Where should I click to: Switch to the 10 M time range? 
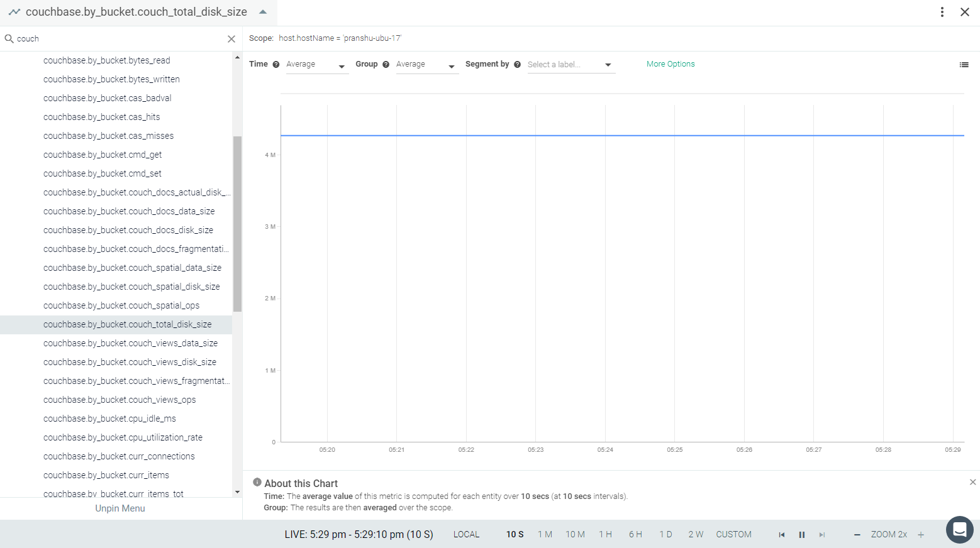575,534
